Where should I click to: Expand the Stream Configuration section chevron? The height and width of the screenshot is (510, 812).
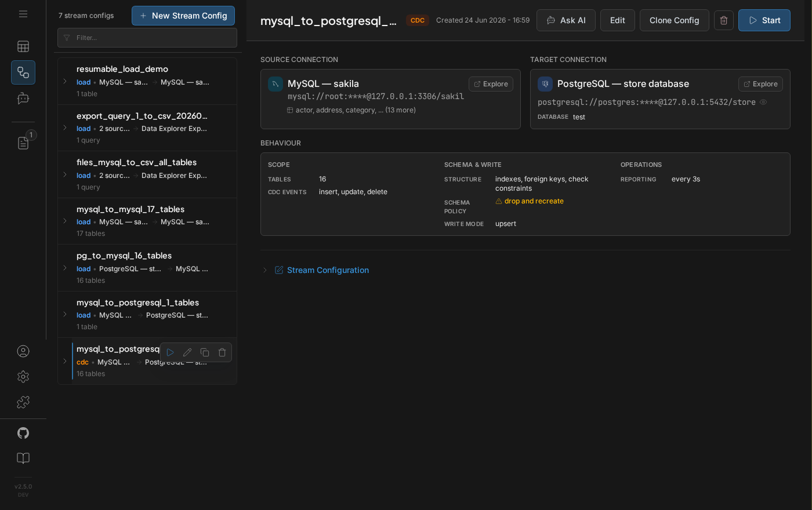click(x=265, y=270)
